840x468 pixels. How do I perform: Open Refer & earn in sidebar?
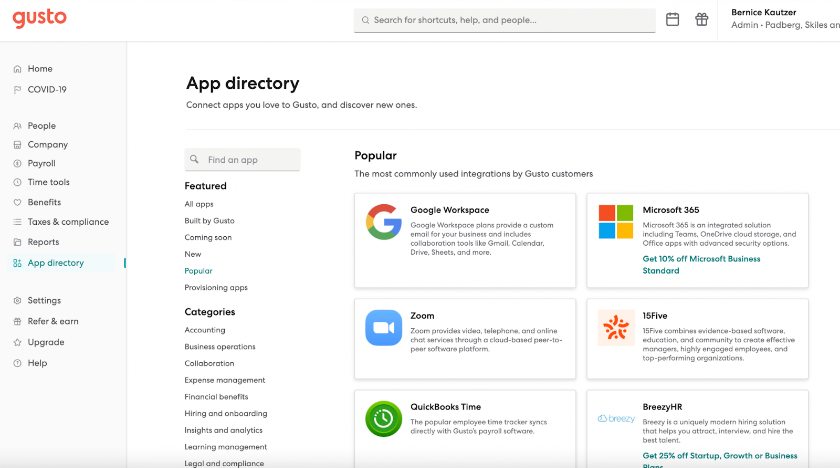click(x=53, y=321)
